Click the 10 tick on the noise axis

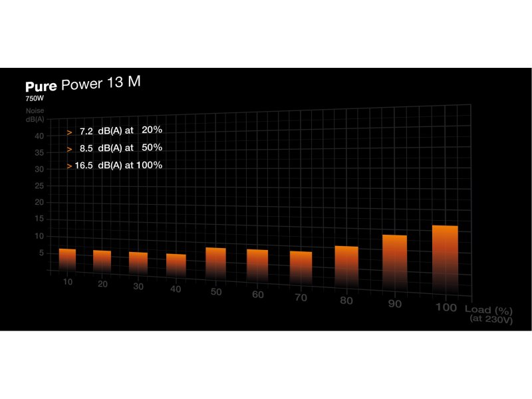39,236
